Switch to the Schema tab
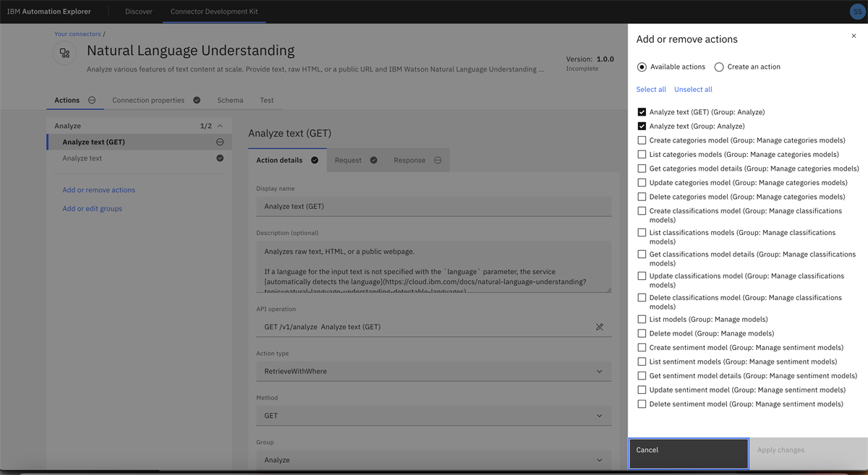Screen dimensions: 868x475 [x=230, y=100]
